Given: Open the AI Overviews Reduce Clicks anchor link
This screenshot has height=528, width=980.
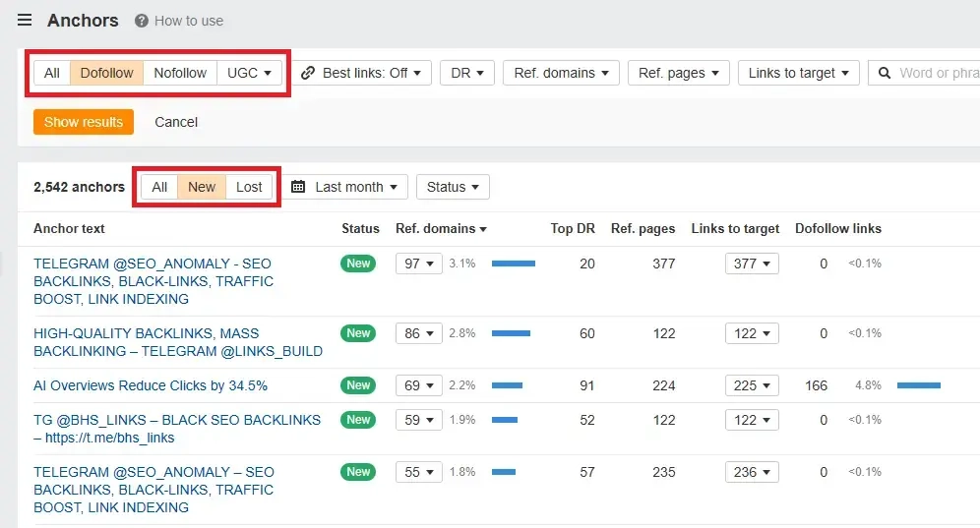Looking at the screenshot, I should coord(151,385).
